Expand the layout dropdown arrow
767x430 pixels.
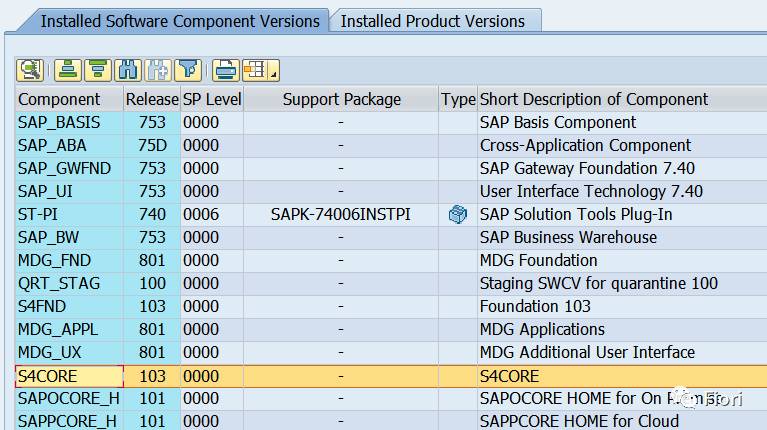274,70
